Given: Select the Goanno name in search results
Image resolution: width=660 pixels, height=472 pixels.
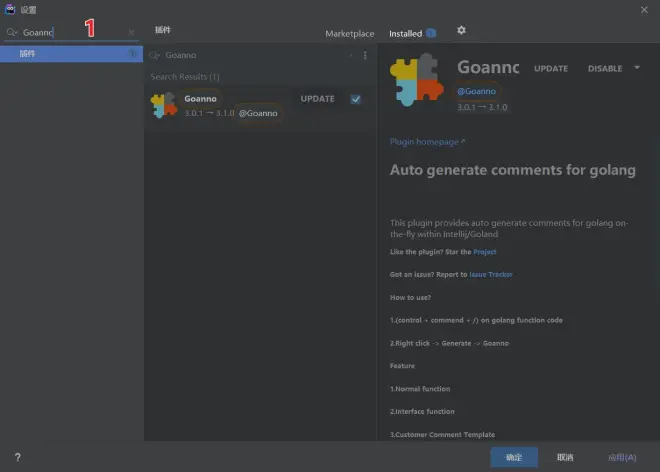Looking at the screenshot, I should coord(200,99).
